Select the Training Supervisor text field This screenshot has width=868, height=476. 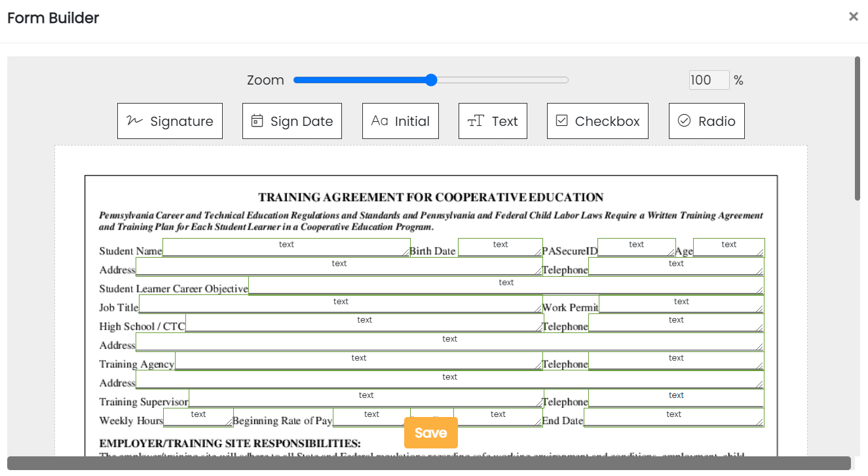pos(366,398)
